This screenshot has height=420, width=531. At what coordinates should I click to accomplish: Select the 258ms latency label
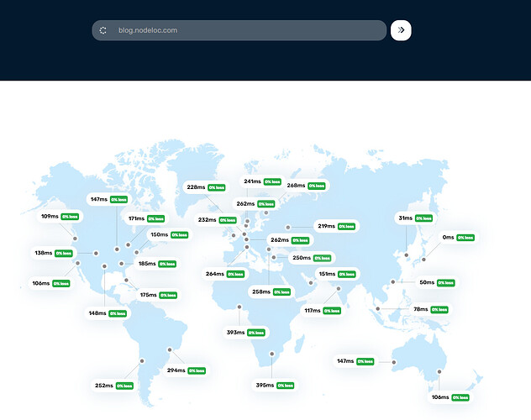(261, 291)
